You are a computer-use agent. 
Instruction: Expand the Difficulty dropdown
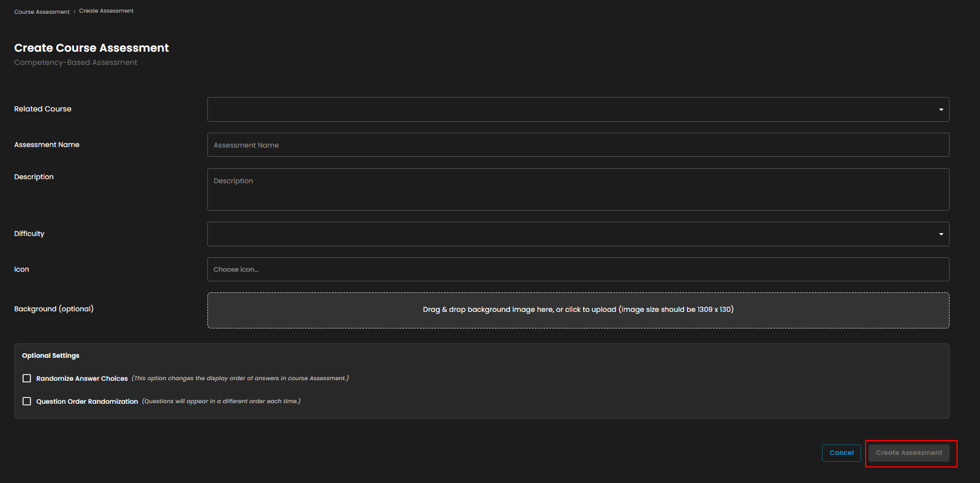click(577, 234)
